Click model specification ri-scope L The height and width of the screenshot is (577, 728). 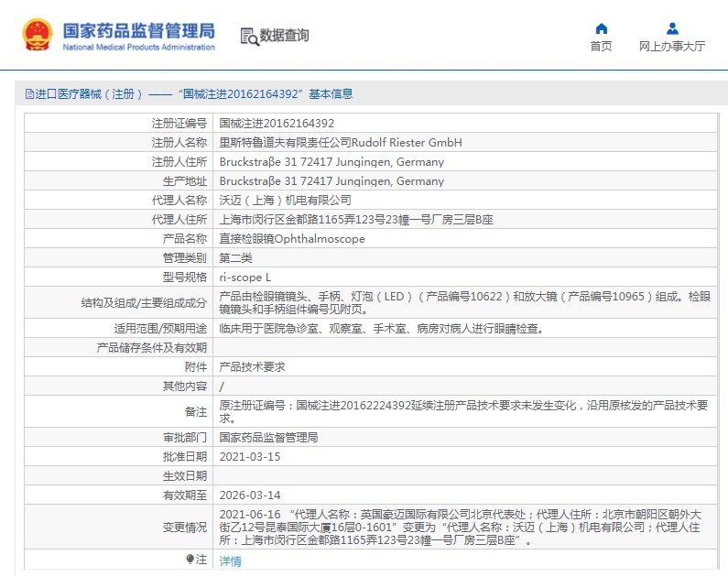244,278
